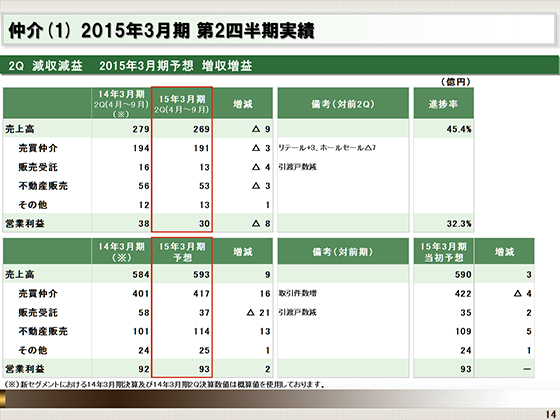Click the 備考(対前期) column header
Image resolution: width=560 pixels, height=420 pixels.
point(343,252)
